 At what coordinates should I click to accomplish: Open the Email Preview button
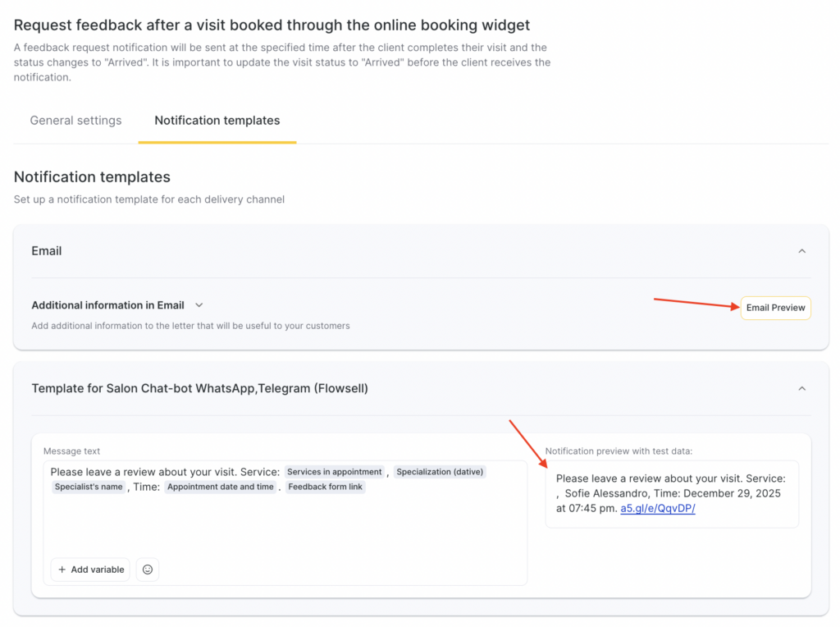(775, 308)
